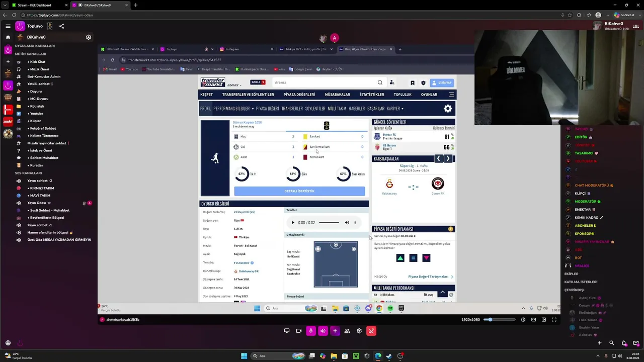The height and width of the screenshot is (362, 644).
Task: Open Topluyo notifications bell icon
Action: 624,343
